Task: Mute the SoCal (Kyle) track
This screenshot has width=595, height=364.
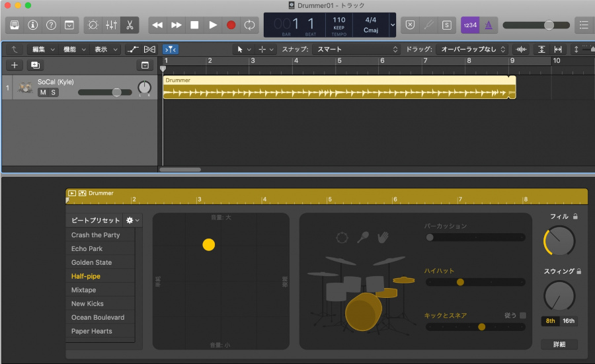Action: coord(43,92)
